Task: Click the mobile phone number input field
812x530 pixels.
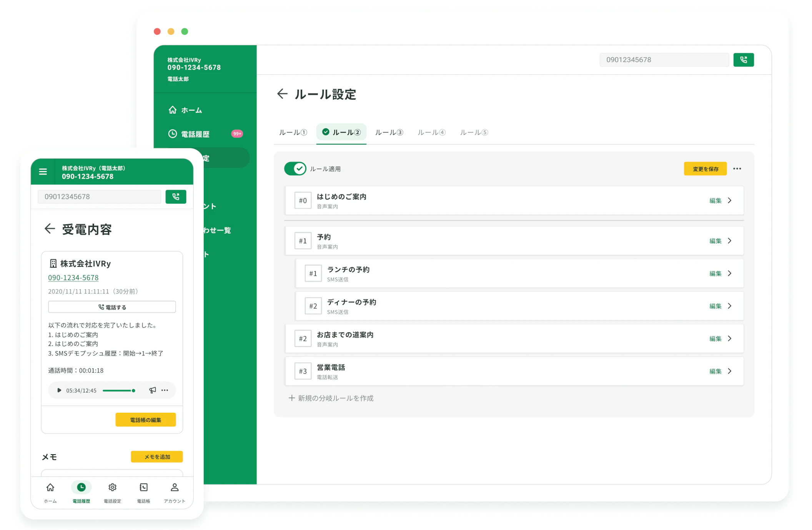Action: pos(99,197)
